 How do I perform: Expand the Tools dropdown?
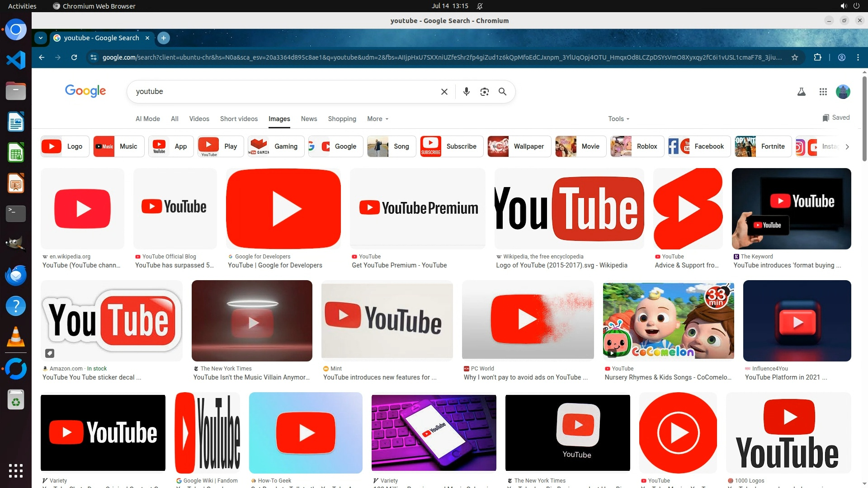(x=618, y=119)
